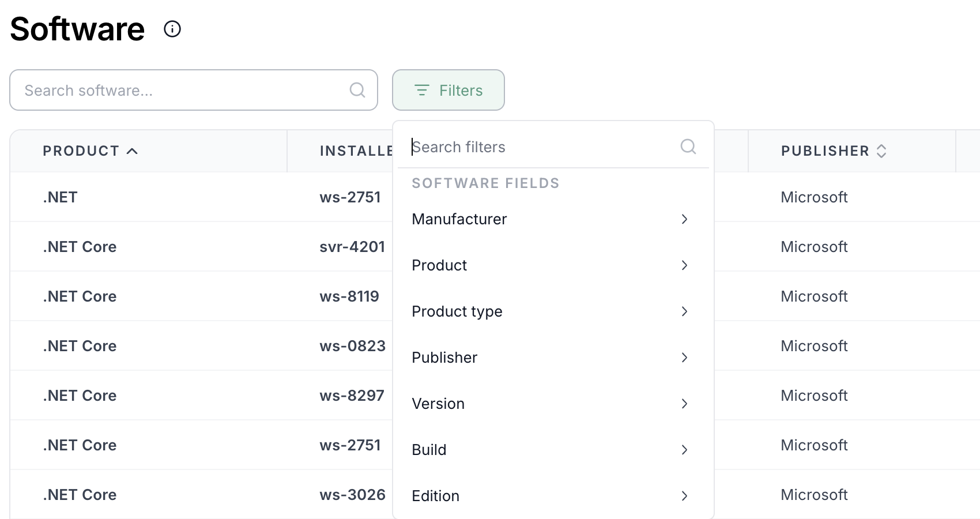980x519 pixels.
Task: Expand the Edition chevron arrow
Action: (x=684, y=496)
